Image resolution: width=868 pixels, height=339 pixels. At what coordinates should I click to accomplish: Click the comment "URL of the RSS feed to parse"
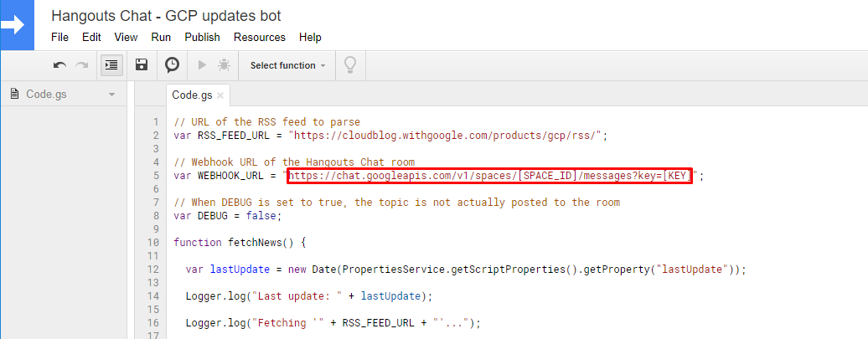point(266,122)
